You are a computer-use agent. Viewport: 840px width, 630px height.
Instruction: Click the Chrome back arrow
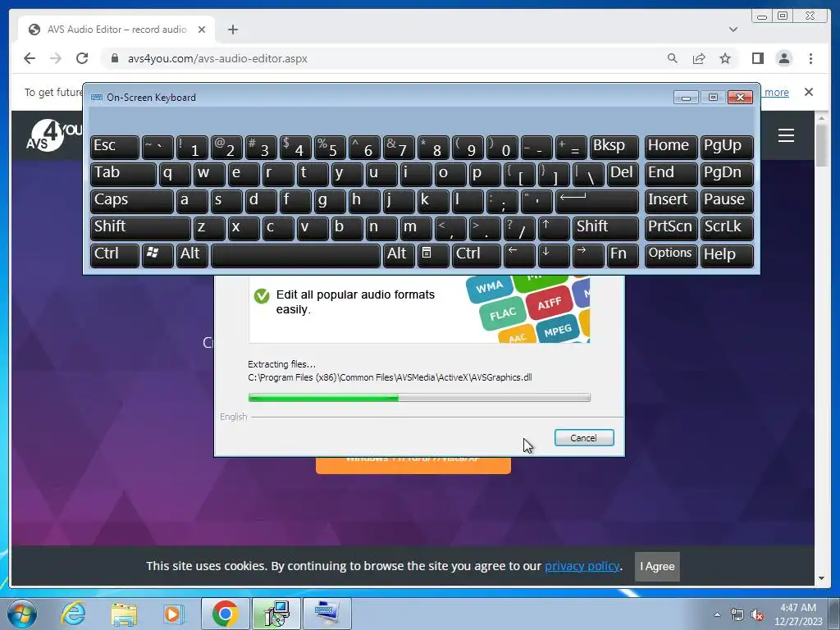click(30, 58)
